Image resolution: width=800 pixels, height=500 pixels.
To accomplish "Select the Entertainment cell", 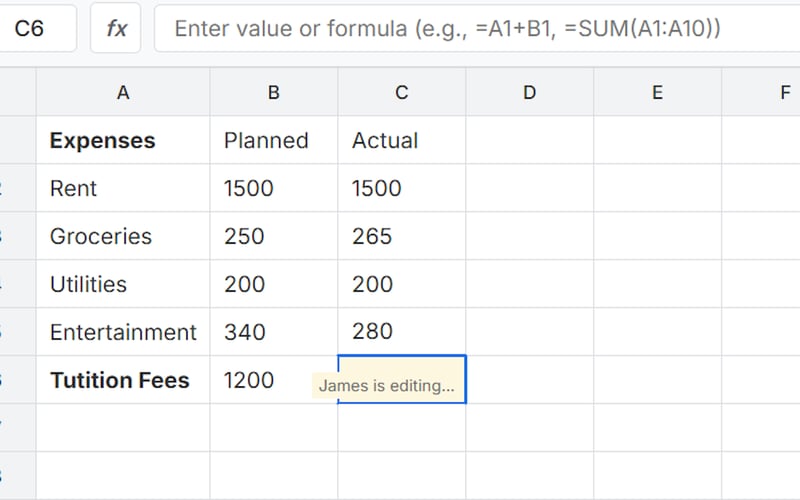I will (123, 332).
